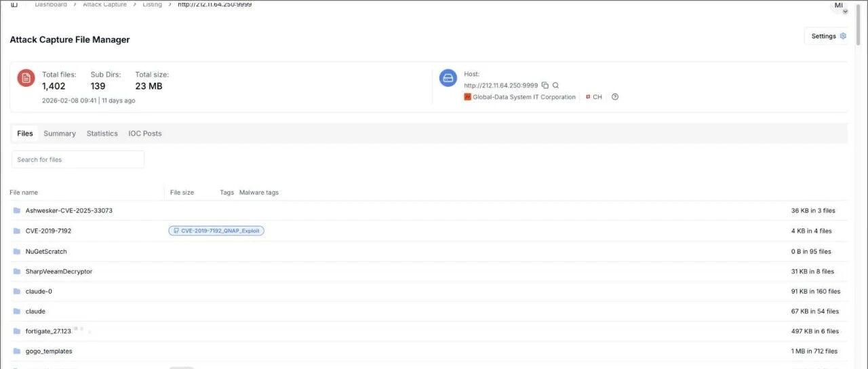Click the '0 B in 95 files' size text

(x=811, y=251)
